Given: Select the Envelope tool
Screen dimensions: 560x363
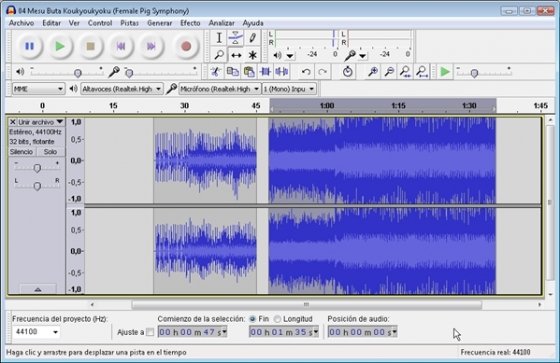Looking at the screenshot, I should [235, 38].
